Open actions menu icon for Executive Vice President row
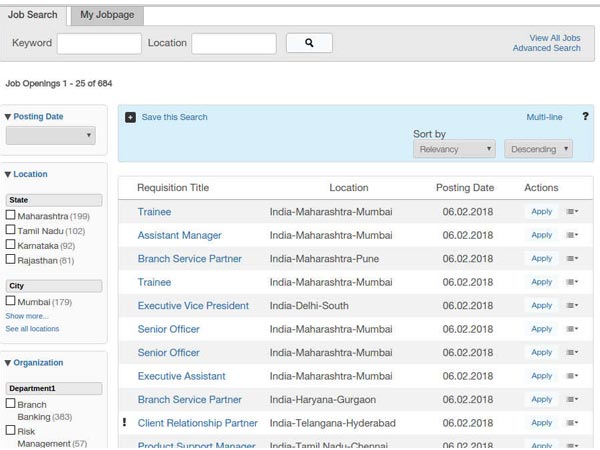This screenshot has height=450, width=600. pyautogui.click(x=572, y=305)
